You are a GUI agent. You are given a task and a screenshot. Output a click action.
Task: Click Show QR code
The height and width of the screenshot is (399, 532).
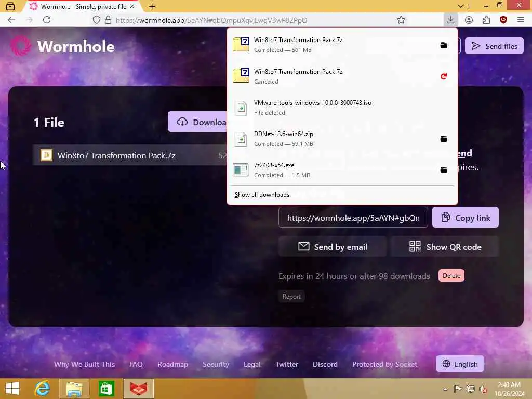point(445,247)
